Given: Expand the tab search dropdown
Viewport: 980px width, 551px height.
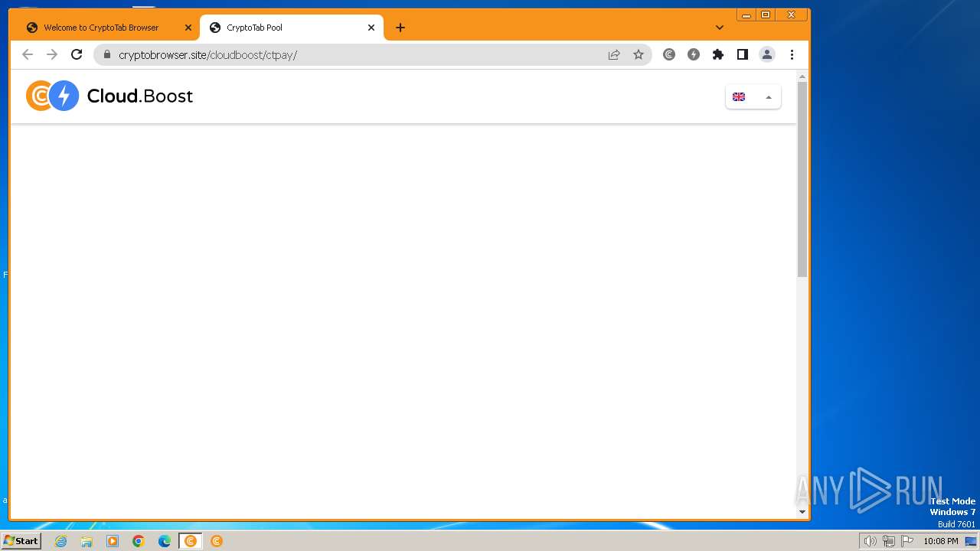Looking at the screenshot, I should coord(720,28).
